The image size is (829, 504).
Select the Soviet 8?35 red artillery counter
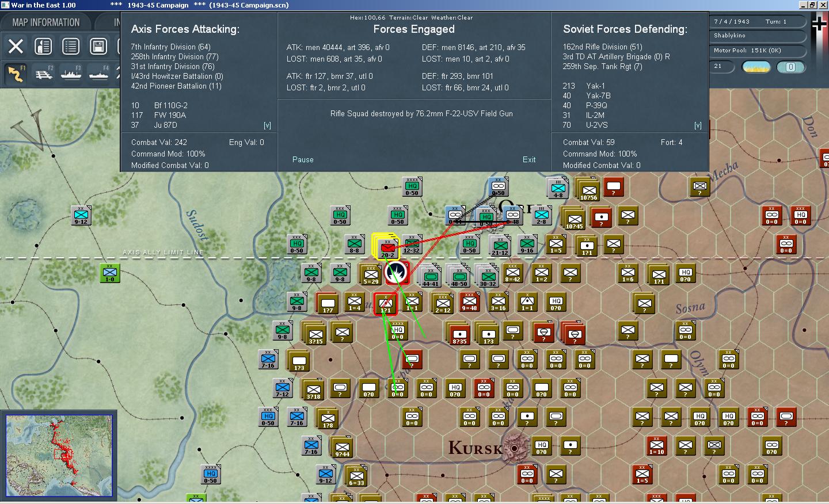coord(459,334)
